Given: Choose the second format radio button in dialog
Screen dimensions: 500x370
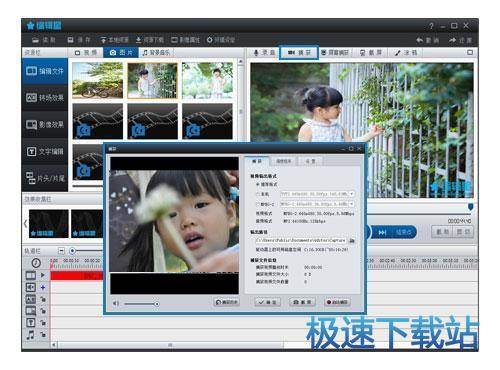Looking at the screenshot, I should (x=258, y=194).
